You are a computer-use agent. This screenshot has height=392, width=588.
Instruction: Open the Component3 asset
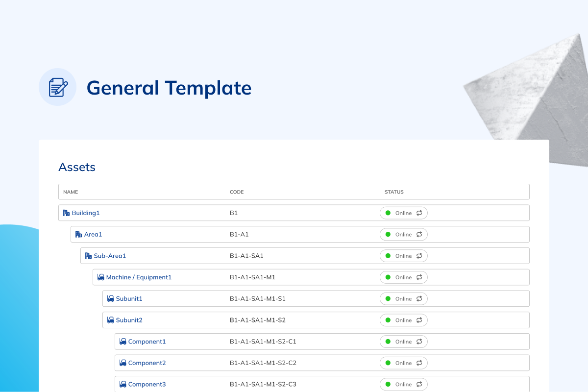click(x=147, y=384)
